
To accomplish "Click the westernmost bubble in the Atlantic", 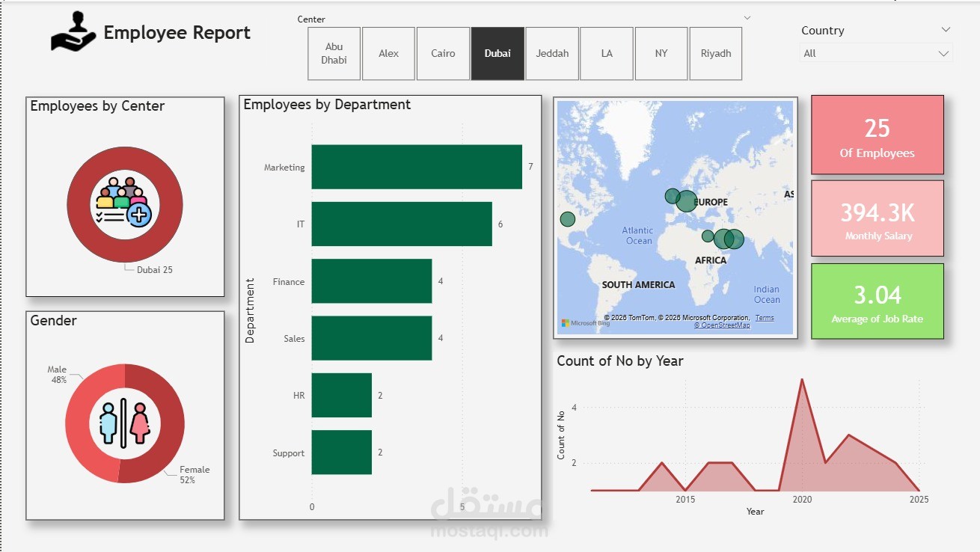I will (567, 219).
